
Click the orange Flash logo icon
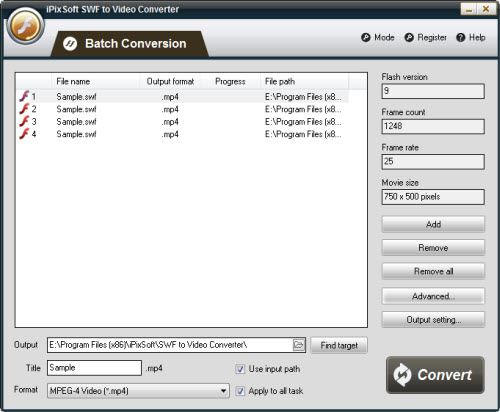26,26
